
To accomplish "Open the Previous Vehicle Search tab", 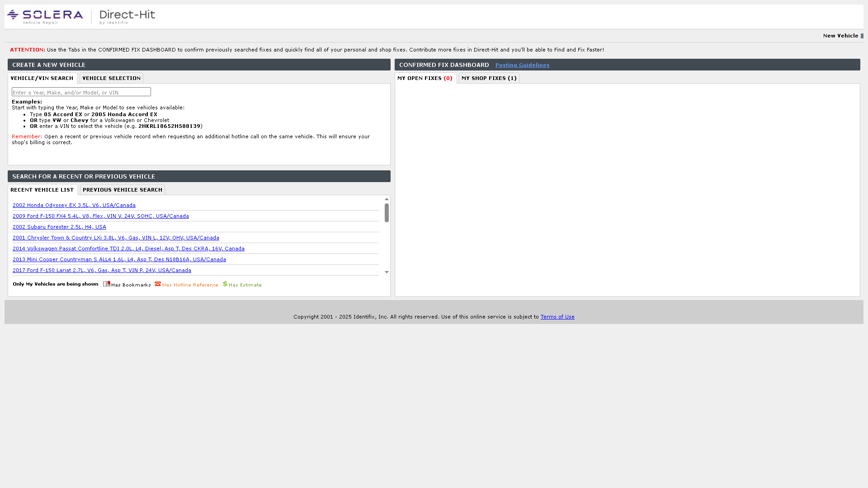I will 122,190.
